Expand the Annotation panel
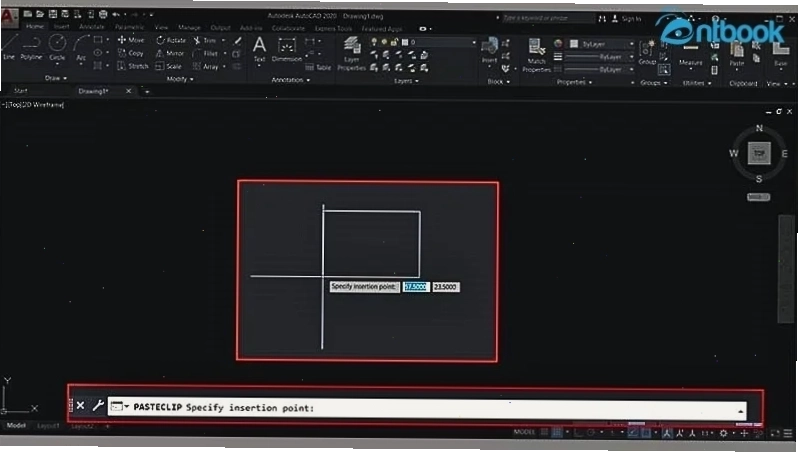The image size is (798, 452). click(291, 80)
